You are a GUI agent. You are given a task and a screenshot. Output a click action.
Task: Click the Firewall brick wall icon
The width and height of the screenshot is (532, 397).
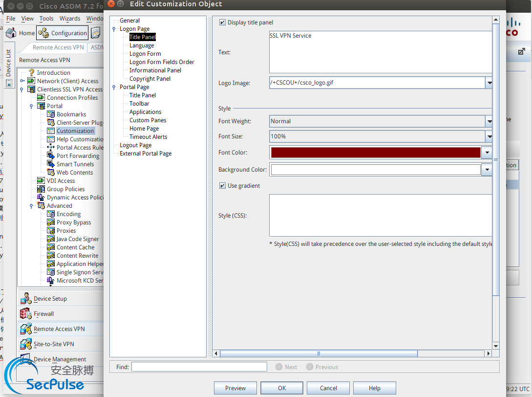[x=26, y=313]
